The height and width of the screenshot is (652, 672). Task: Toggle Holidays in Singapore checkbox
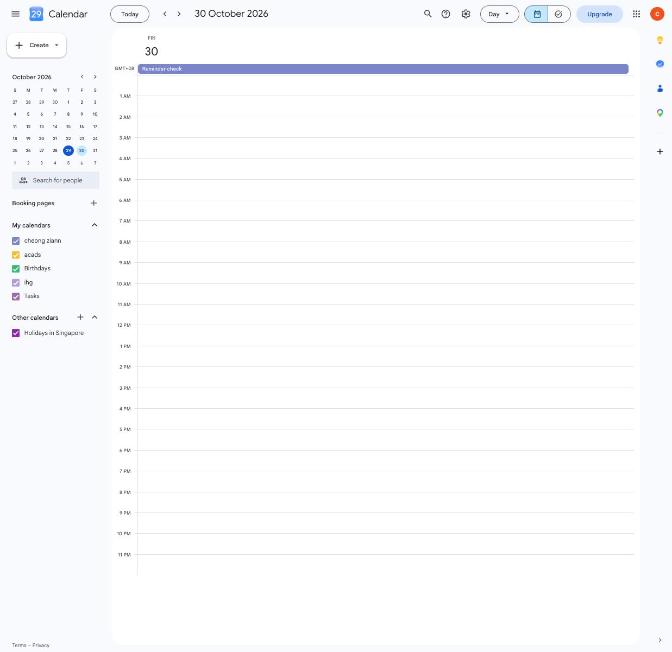(16, 333)
